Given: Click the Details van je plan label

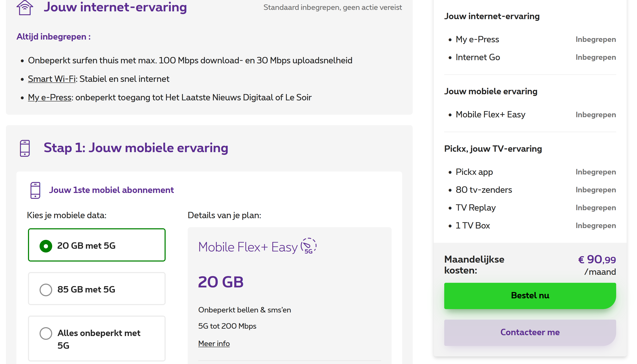Looking at the screenshot, I should tap(224, 215).
